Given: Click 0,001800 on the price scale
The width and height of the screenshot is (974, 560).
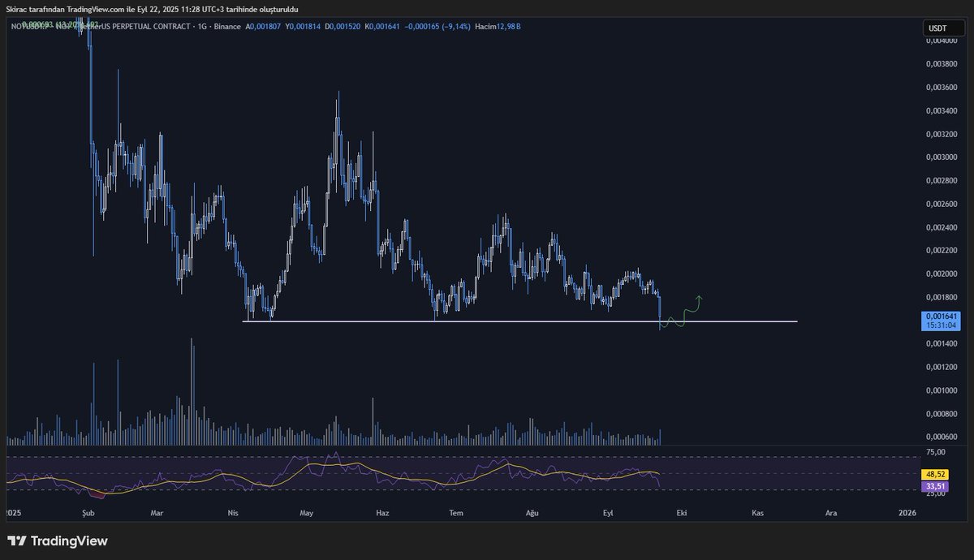Looking at the screenshot, I should [941, 297].
